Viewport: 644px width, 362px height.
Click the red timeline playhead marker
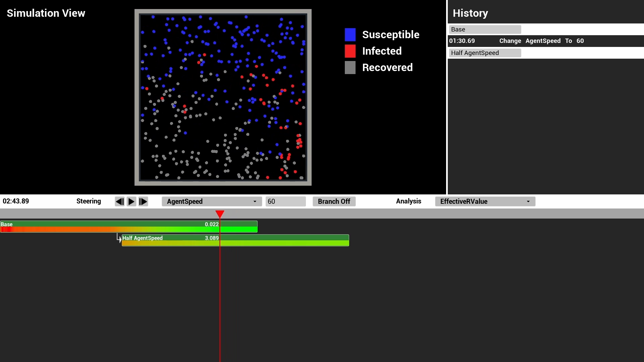tap(220, 214)
